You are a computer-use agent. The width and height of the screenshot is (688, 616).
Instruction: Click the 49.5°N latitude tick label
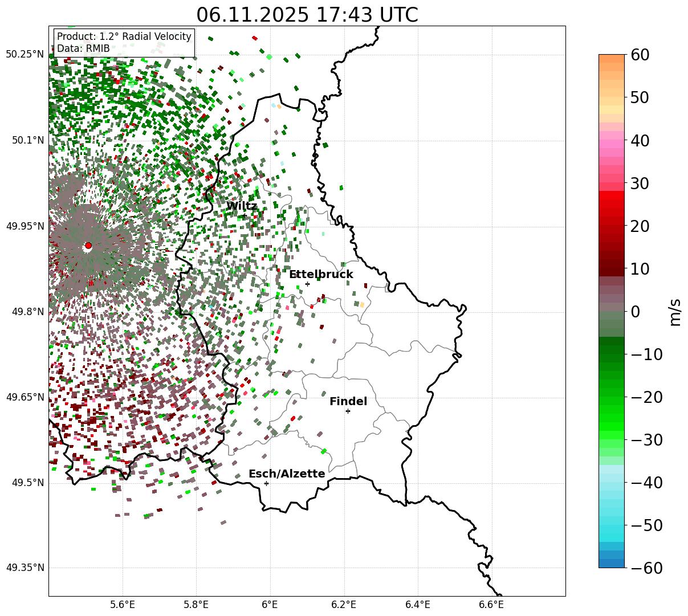point(27,483)
